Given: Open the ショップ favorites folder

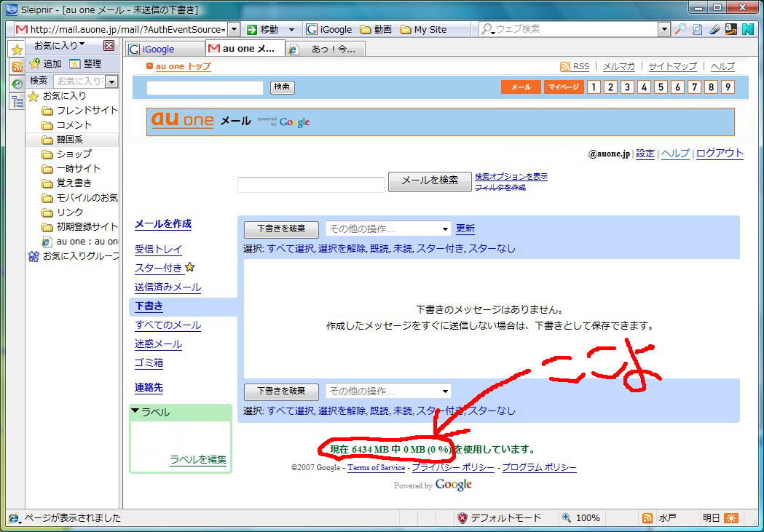Looking at the screenshot, I should [67, 154].
